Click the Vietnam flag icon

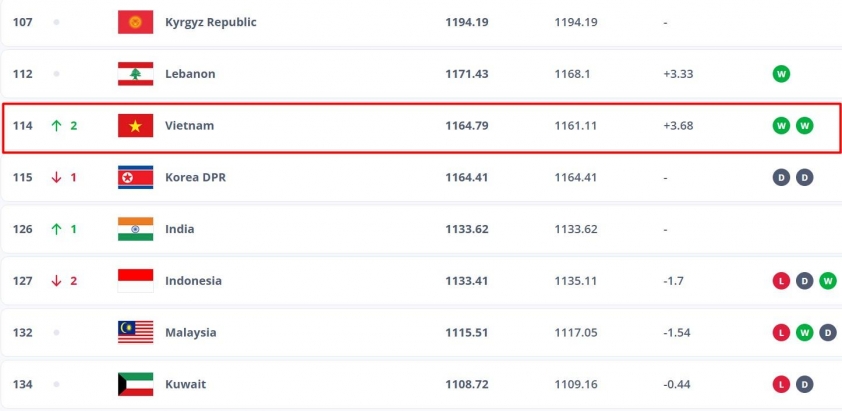(135, 126)
